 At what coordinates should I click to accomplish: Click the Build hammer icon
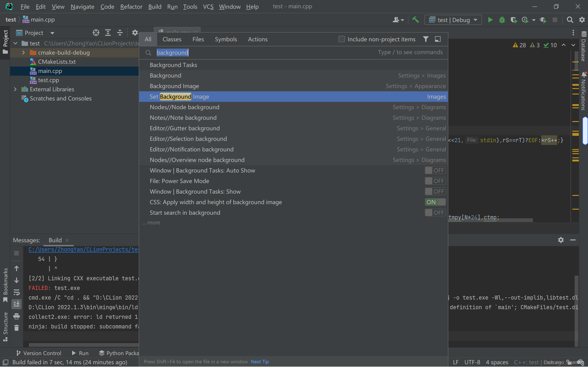[416, 20]
